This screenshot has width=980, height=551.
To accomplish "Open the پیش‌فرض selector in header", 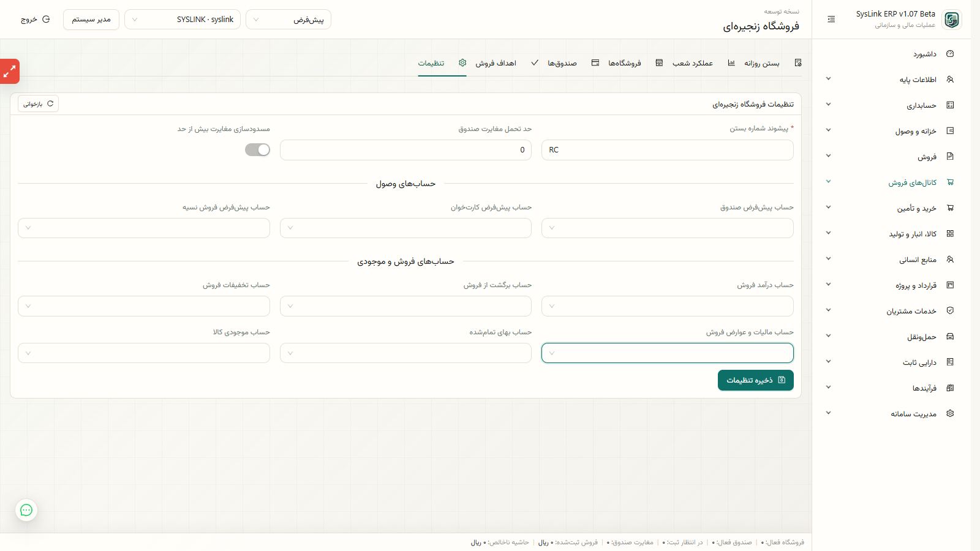I will [x=288, y=20].
